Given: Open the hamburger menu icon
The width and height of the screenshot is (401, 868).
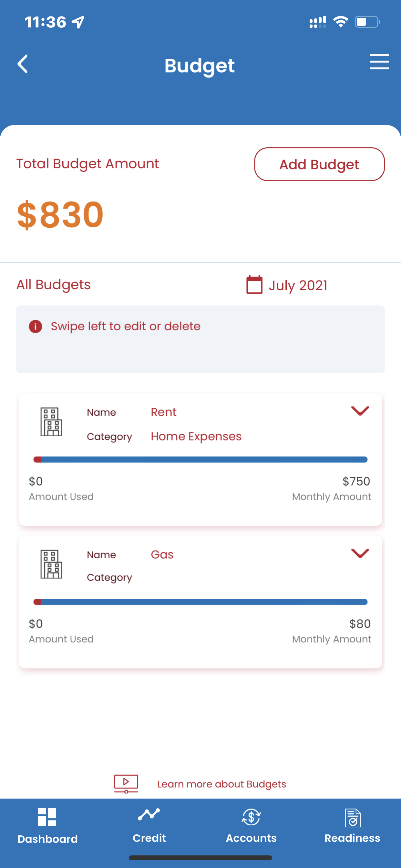Looking at the screenshot, I should pyautogui.click(x=379, y=62).
